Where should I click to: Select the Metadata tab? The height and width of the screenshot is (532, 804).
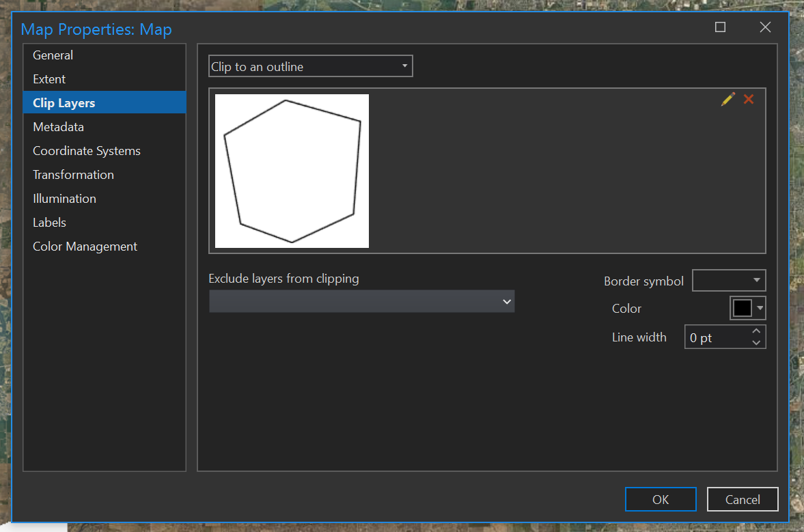tap(58, 126)
